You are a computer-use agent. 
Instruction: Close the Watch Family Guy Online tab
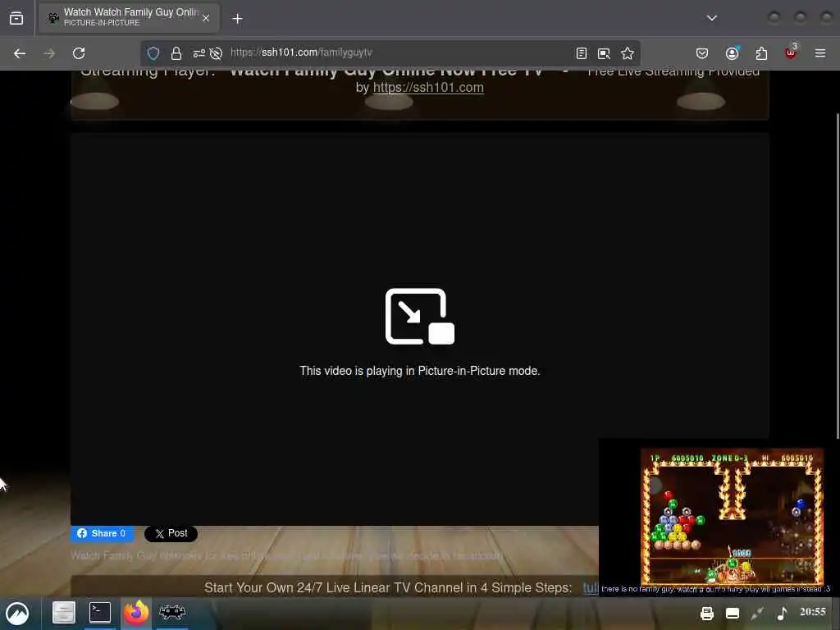tap(206, 18)
